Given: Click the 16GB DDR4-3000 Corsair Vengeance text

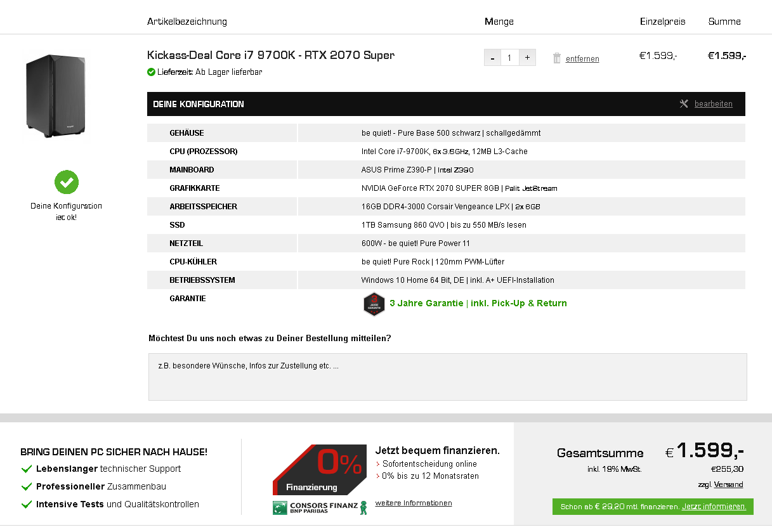Looking at the screenshot, I should point(451,207).
